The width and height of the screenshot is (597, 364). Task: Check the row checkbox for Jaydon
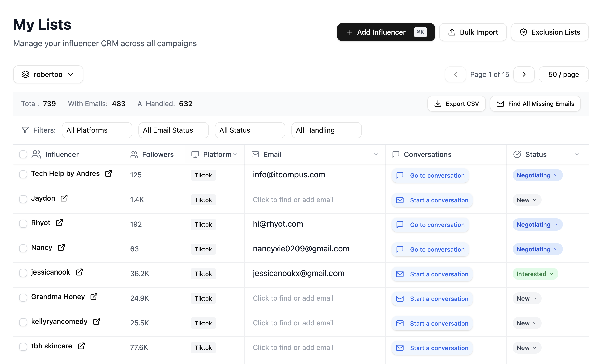point(23,199)
